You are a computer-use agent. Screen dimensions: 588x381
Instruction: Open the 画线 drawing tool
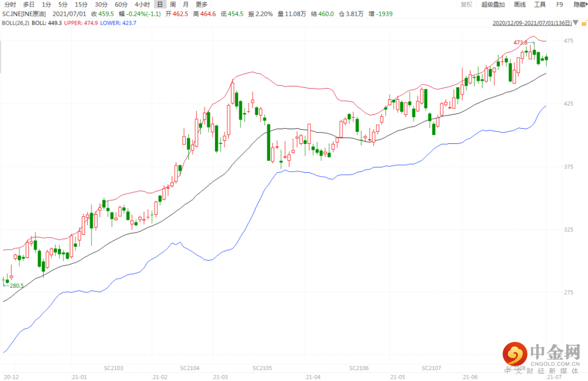520,4
